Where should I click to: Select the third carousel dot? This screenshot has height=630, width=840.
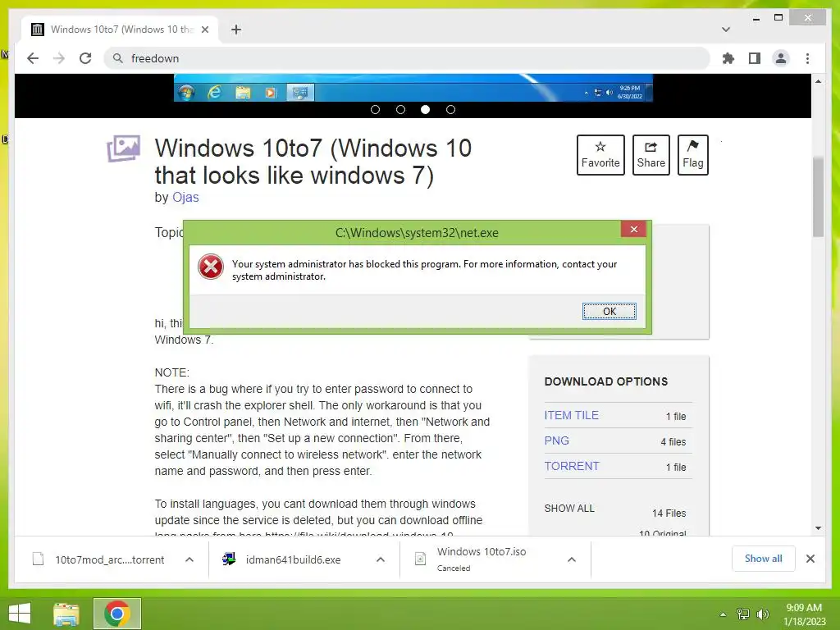pos(426,109)
